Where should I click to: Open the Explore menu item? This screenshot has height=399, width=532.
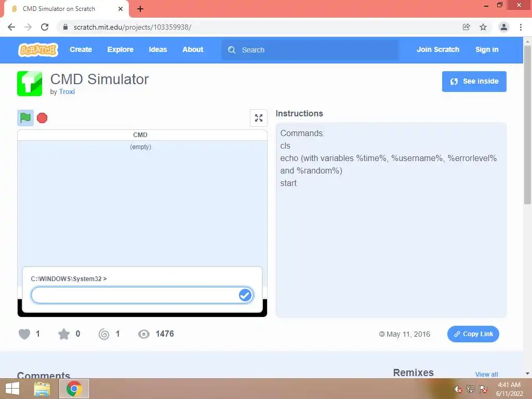[121, 49]
